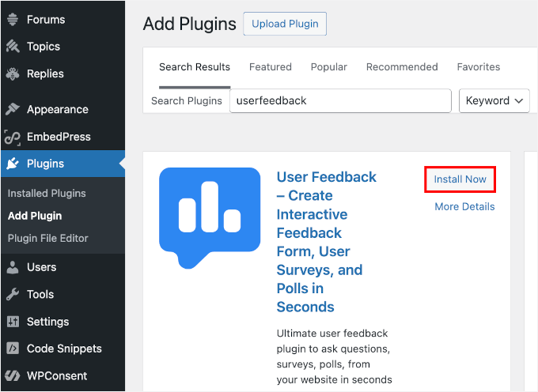This screenshot has width=538, height=392.
Task: Click the Tools wrench icon
Action: (x=13, y=295)
